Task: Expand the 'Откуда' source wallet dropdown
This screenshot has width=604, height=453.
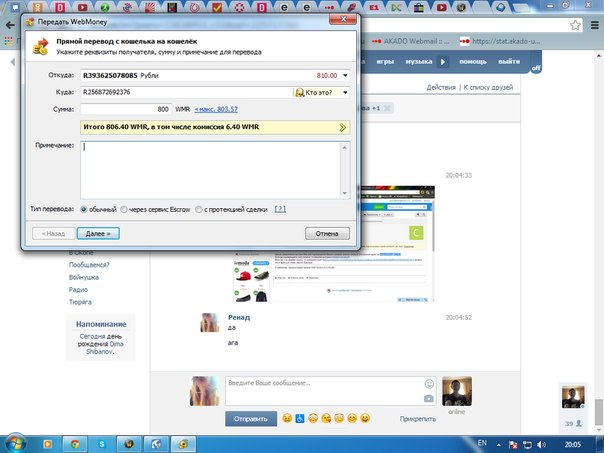Action: click(345, 76)
